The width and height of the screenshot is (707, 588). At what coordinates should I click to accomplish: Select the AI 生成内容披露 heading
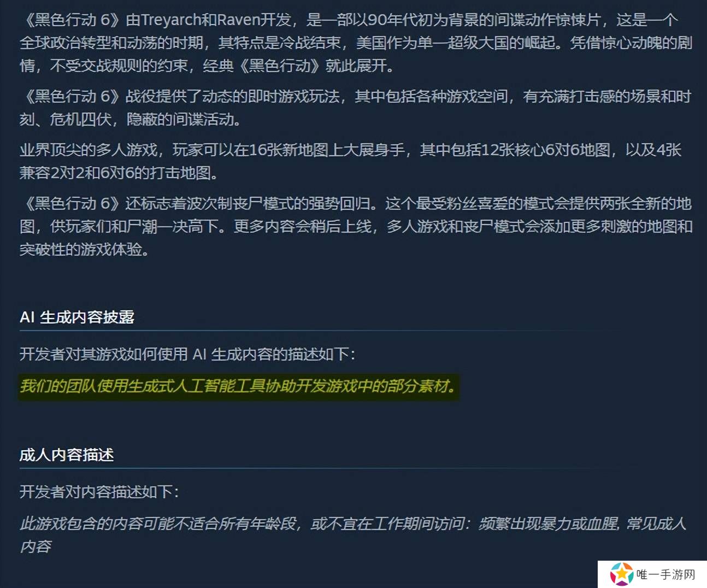click(77, 317)
